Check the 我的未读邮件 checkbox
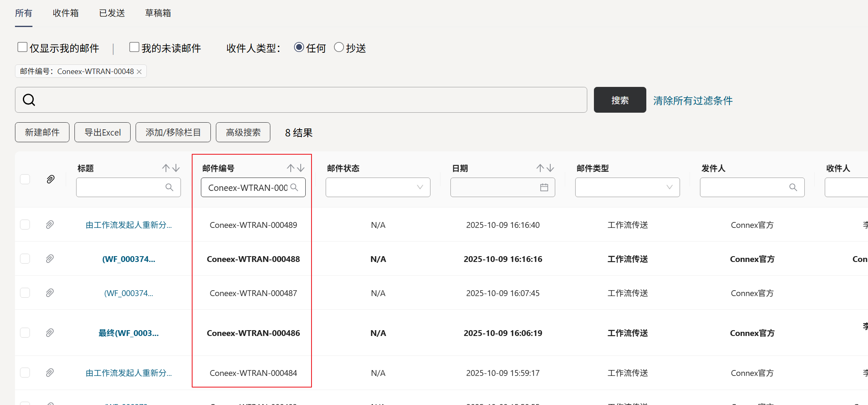The width and height of the screenshot is (868, 405). point(134,47)
